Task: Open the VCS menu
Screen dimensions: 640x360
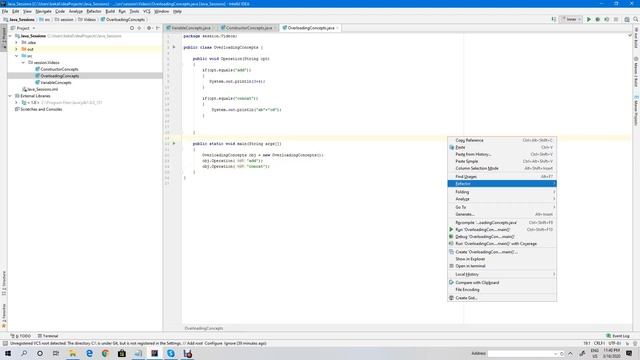Action: pos(147,11)
